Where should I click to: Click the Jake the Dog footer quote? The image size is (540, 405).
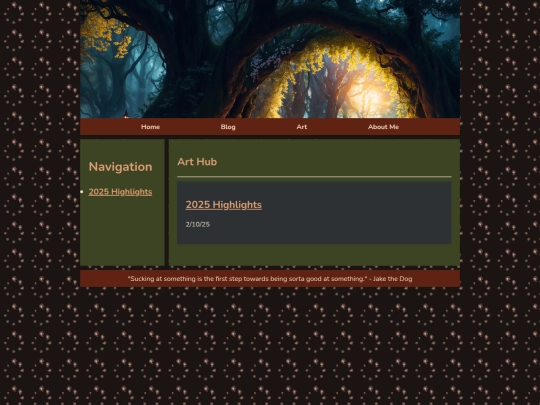pyautogui.click(x=270, y=279)
